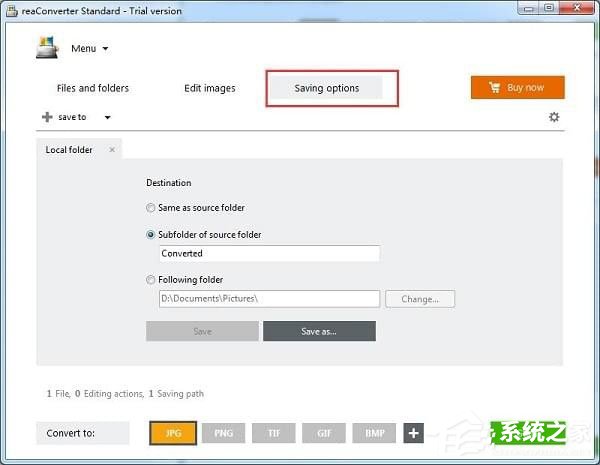Close the Local folder tab
This screenshot has width=600, height=465.
(x=112, y=150)
